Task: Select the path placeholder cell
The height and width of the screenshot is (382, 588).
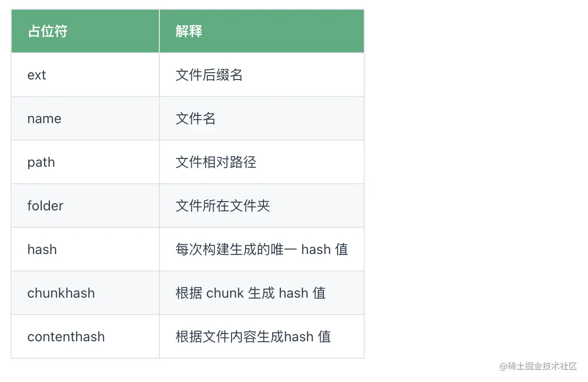Action: coord(41,162)
